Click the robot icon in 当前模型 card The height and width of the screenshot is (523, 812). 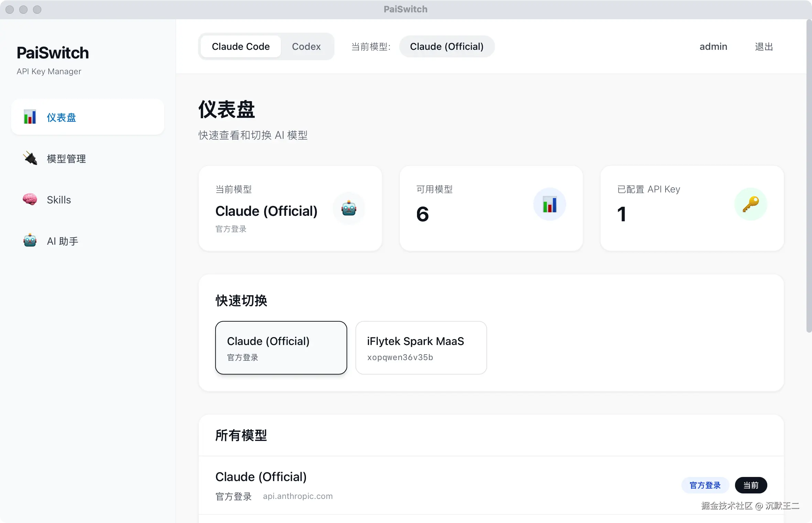349,208
